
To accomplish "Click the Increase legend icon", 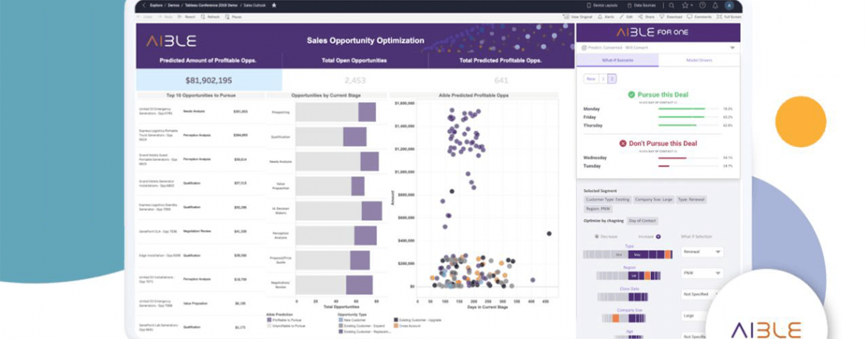I will click(x=658, y=236).
